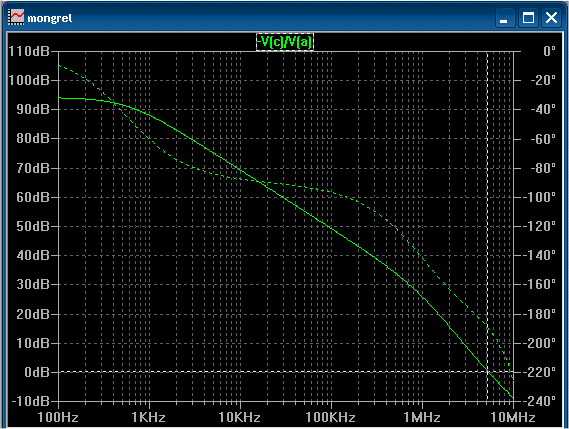
Task: Click the -60° phase axis label
Action: tap(543, 139)
